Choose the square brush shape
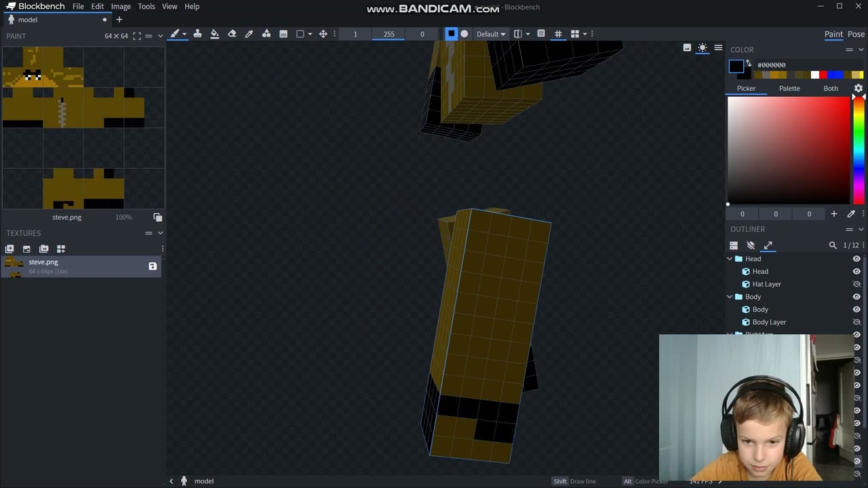Image resolution: width=868 pixels, height=488 pixels. 451,34
